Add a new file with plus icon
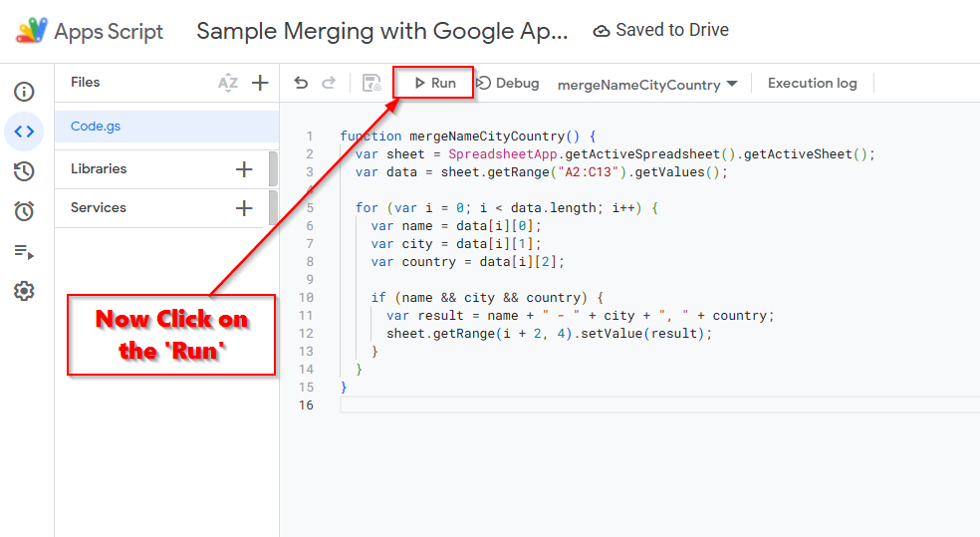The height and width of the screenshot is (537, 980). tap(260, 83)
